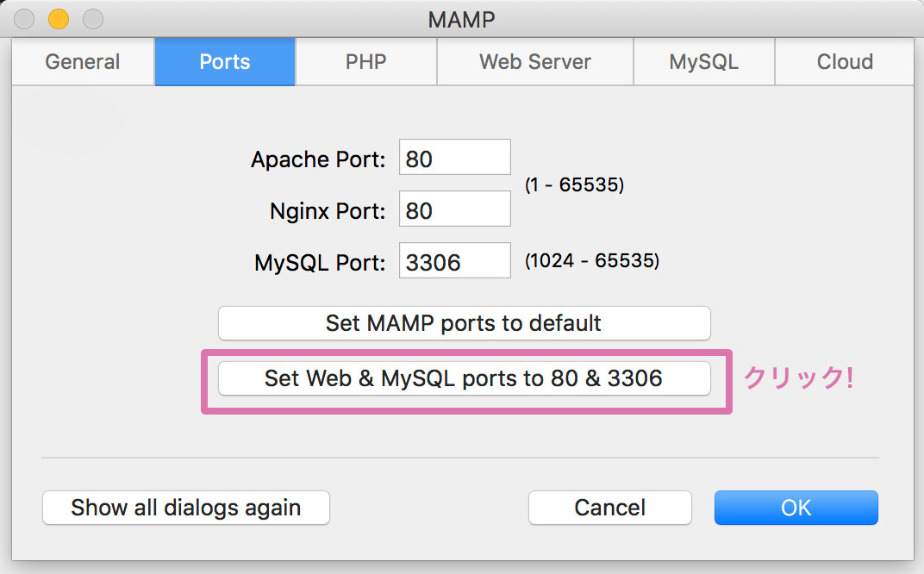Click the Apache Port label text
Image resolution: width=924 pixels, height=574 pixels.
pos(318,159)
